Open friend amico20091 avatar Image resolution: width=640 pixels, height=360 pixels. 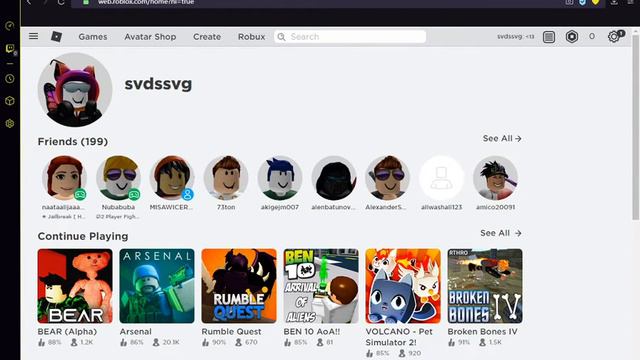tap(496, 178)
